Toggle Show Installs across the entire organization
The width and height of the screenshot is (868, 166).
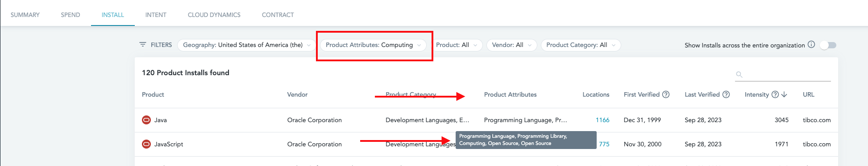point(828,45)
